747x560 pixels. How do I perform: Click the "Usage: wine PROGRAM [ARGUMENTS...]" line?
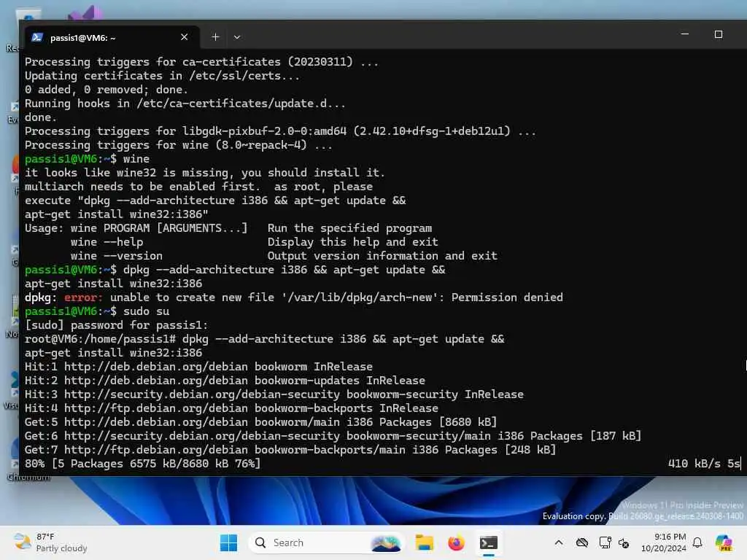228,228
